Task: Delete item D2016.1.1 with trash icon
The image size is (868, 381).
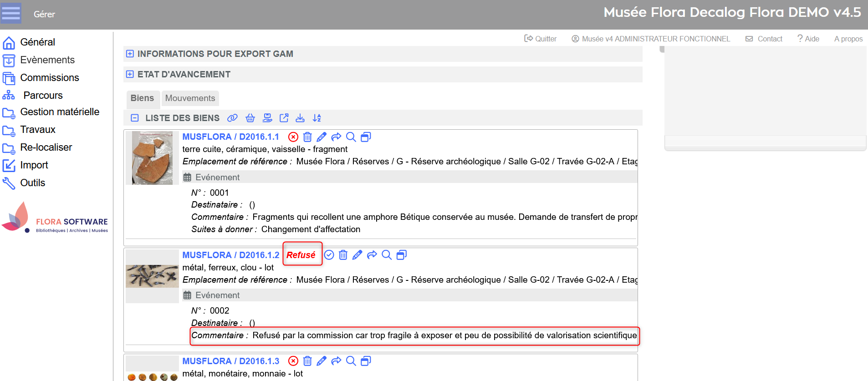Action: (307, 137)
